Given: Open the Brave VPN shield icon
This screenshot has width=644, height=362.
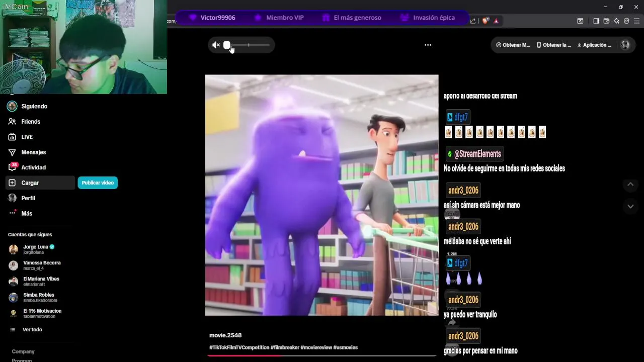Looking at the screenshot, I should point(626,21).
